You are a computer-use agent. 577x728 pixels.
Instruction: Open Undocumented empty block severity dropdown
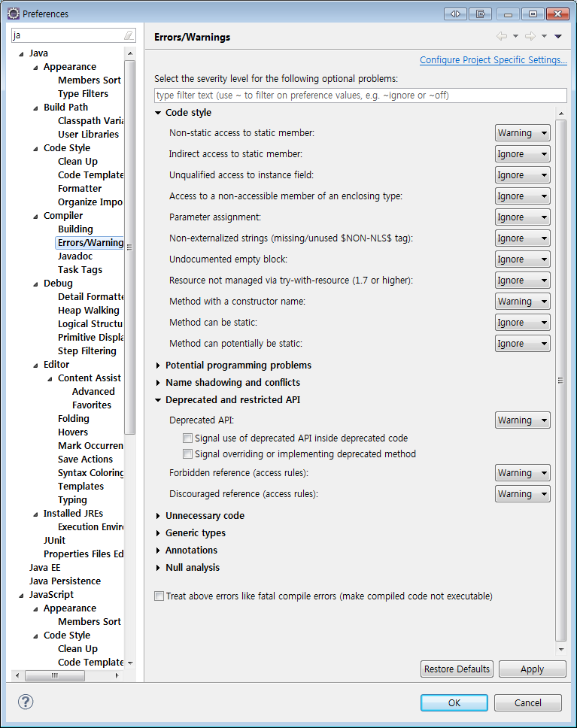point(523,259)
